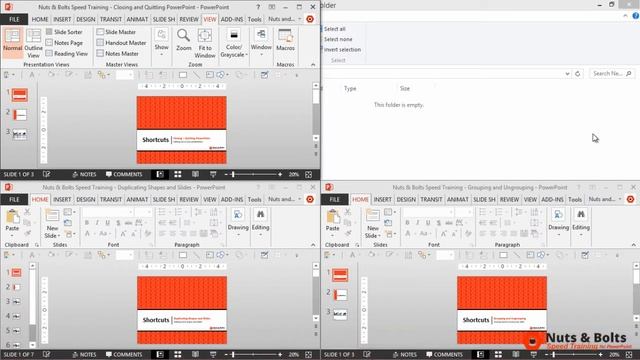640x360 pixels.
Task: Refresh the Explorer folder view
Action: coord(578,74)
